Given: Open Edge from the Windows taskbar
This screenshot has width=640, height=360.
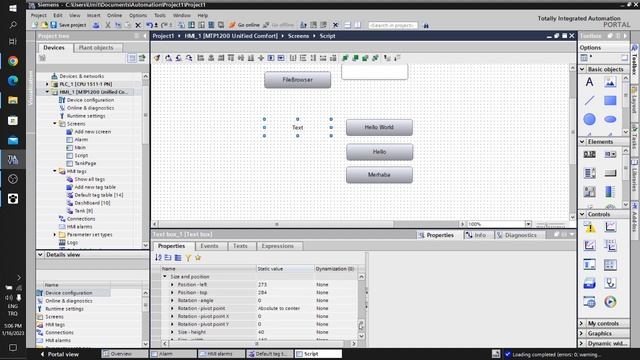Looking at the screenshot, I should click(13, 80).
